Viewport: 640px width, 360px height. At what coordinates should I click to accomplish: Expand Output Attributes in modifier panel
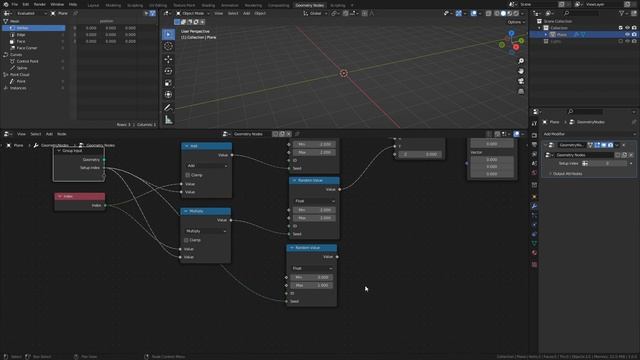click(567, 174)
